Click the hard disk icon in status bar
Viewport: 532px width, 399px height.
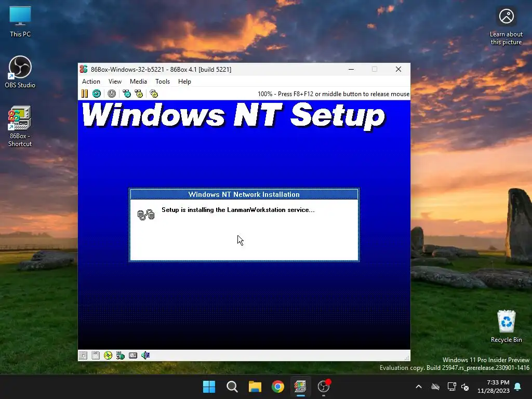tap(133, 355)
